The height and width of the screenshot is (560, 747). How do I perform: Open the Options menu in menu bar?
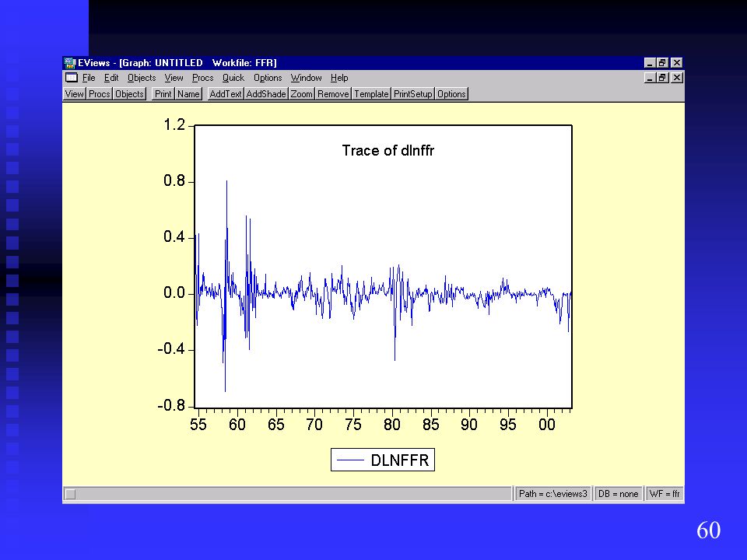268,78
